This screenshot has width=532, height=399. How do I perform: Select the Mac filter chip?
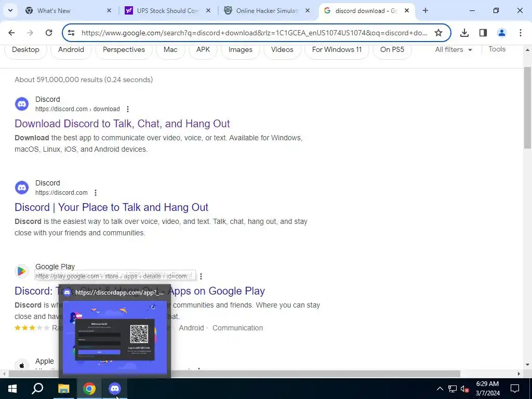[170, 49]
